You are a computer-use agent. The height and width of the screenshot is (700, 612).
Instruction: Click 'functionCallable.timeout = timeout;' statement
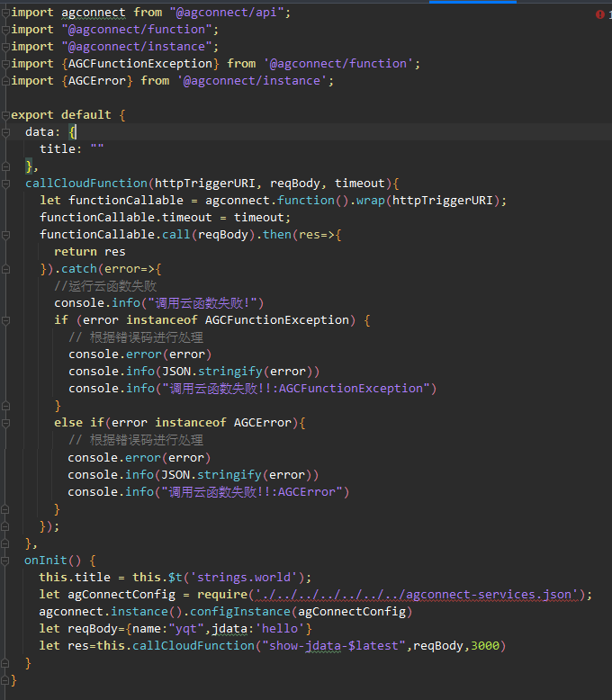[165, 218]
